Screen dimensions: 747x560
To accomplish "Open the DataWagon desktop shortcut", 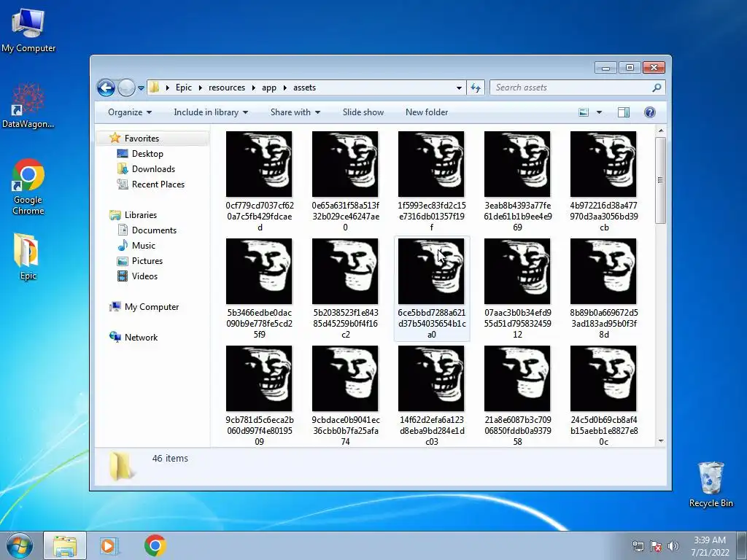I will (x=28, y=105).
